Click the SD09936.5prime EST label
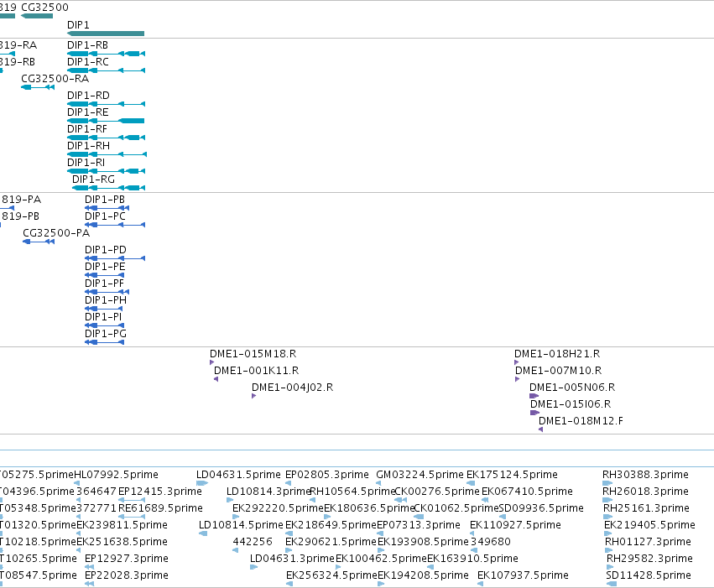 point(541,509)
